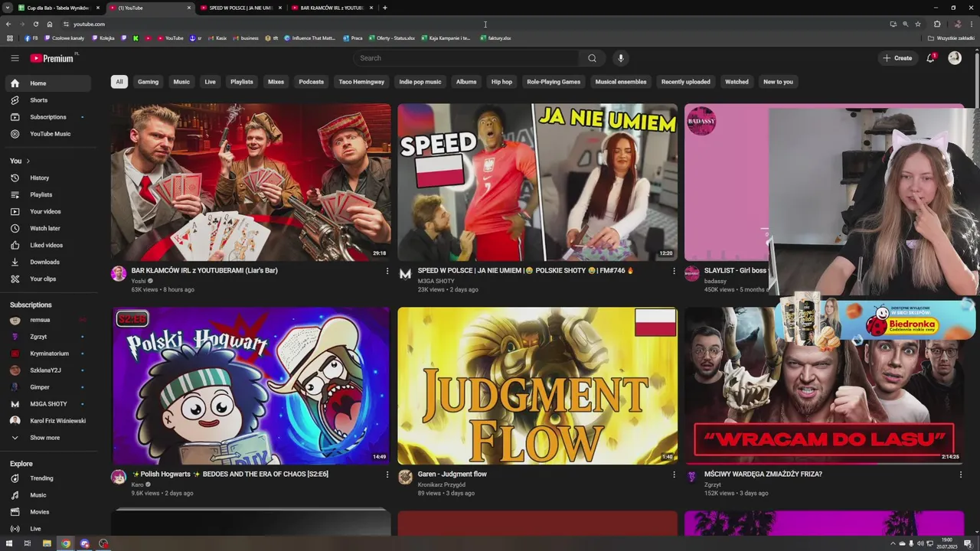Open Your videos
This screenshot has width=980, height=551.
point(47,212)
